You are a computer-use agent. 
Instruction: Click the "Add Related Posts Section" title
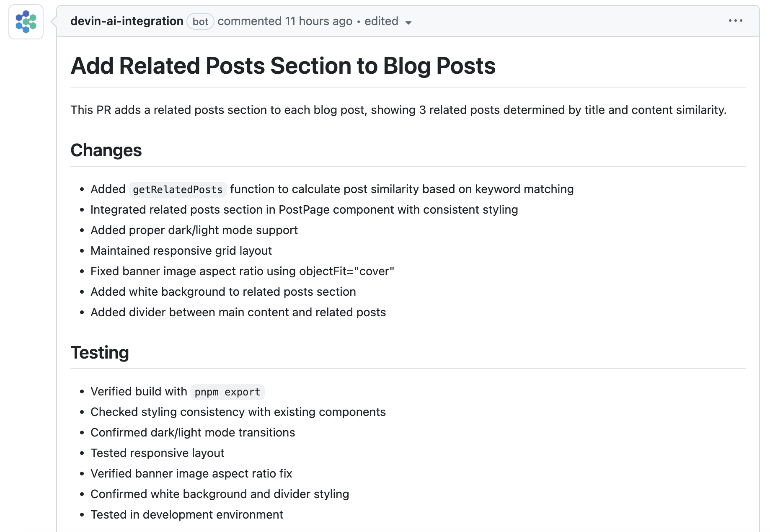(x=283, y=66)
